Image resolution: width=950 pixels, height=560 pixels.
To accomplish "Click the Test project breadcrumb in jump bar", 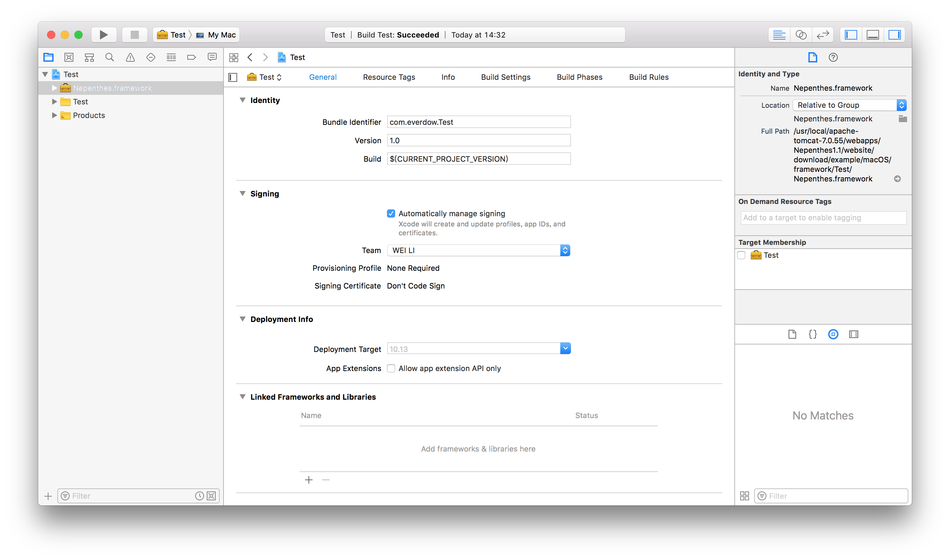I will click(x=291, y=57).
